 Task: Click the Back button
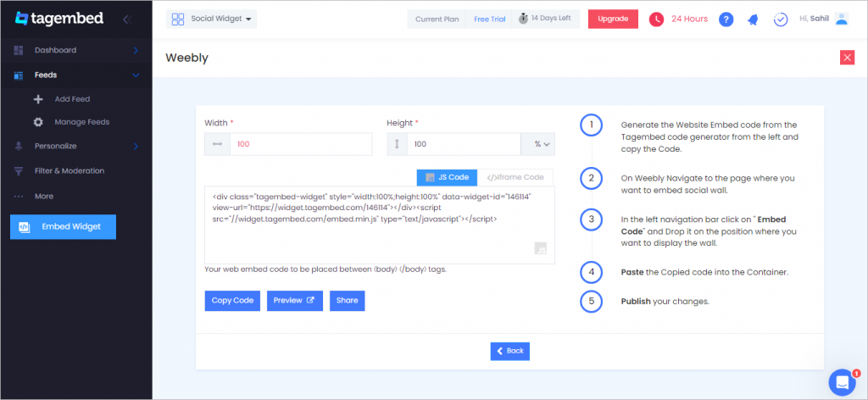(x=509, y=352)
